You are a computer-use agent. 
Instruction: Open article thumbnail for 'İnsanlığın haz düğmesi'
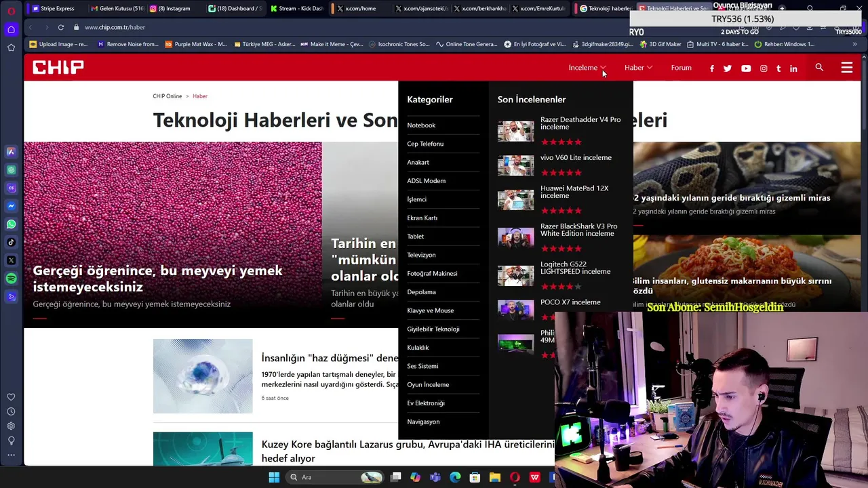[x=203, y=376]
